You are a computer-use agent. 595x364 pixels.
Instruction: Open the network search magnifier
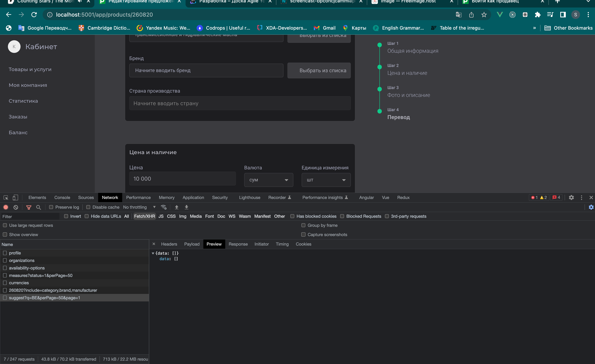point(38,207)
